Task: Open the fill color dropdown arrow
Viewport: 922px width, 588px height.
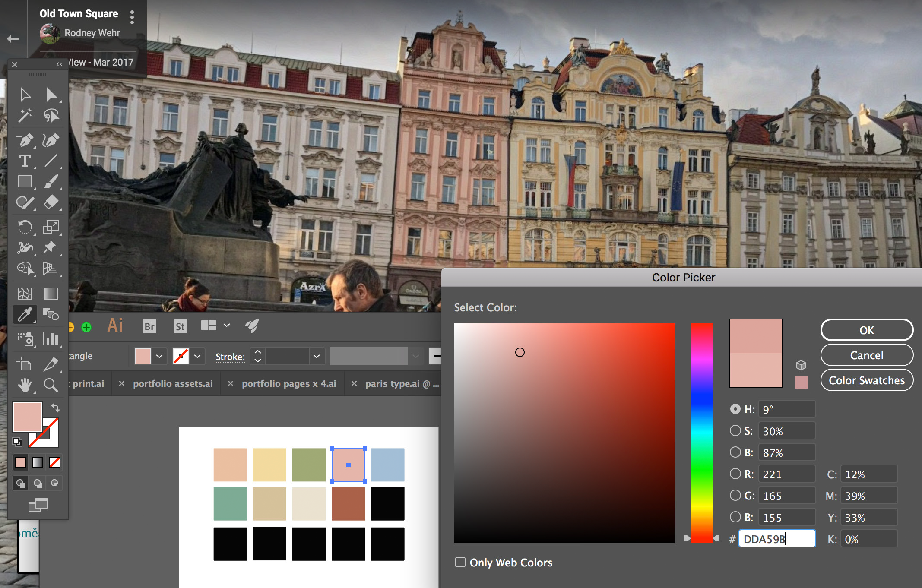Action: coord(159,356)
